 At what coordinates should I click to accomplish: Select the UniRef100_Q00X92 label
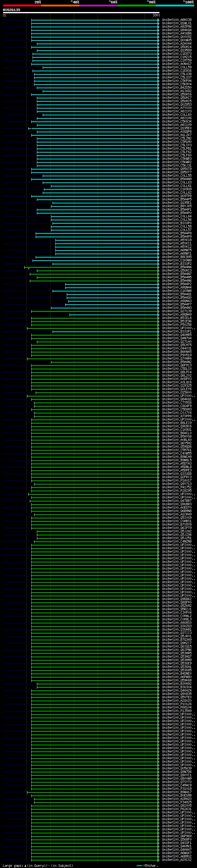tap(177, 37)
